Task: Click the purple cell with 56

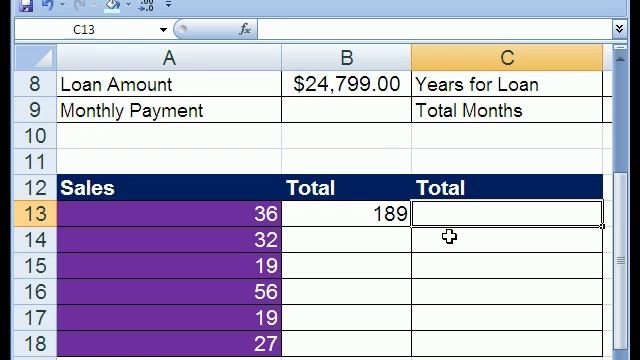Action: coord(169,292)
